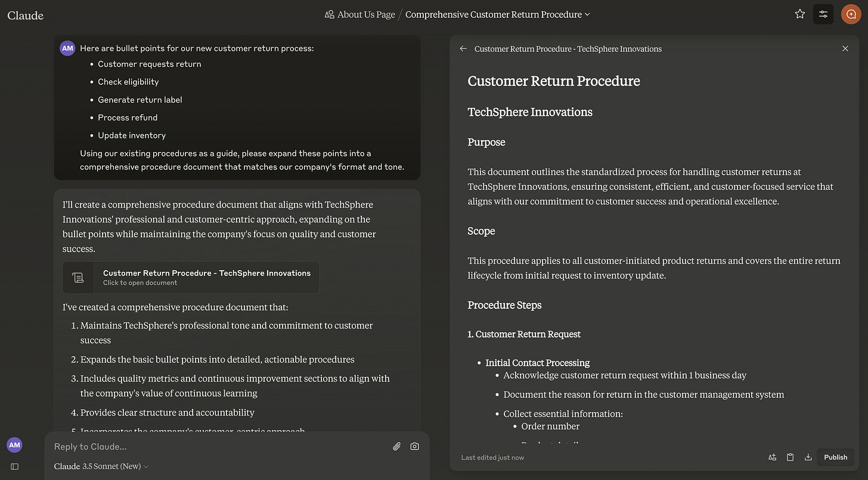The height and width of the screenshot is (480, 868).
Task: Click list item Maintains TechSphere's professional tone
Action: (227, 333)
